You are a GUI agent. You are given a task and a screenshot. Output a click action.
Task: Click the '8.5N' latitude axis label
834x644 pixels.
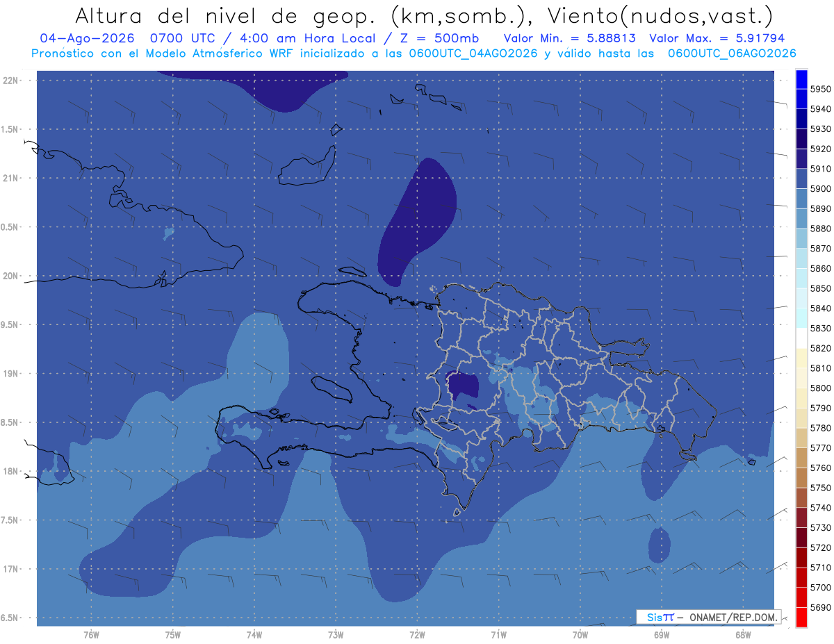pyautogui.click(x=10, y=422)
